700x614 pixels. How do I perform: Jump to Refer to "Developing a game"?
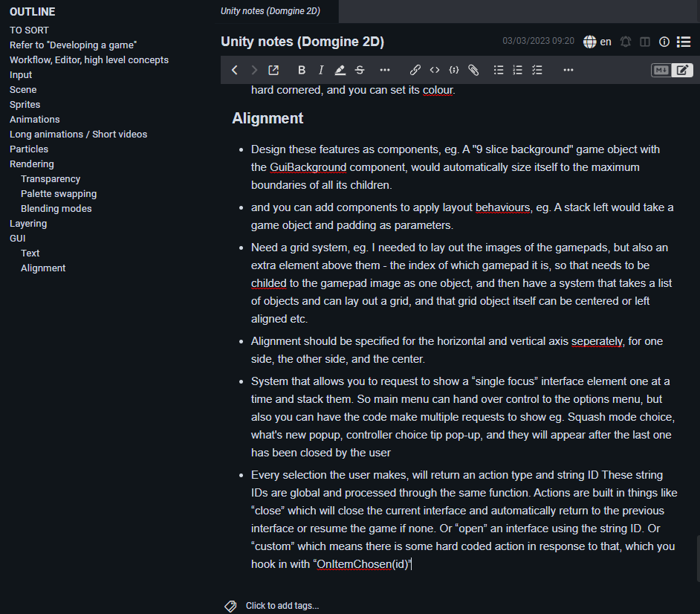coord(73,45)
